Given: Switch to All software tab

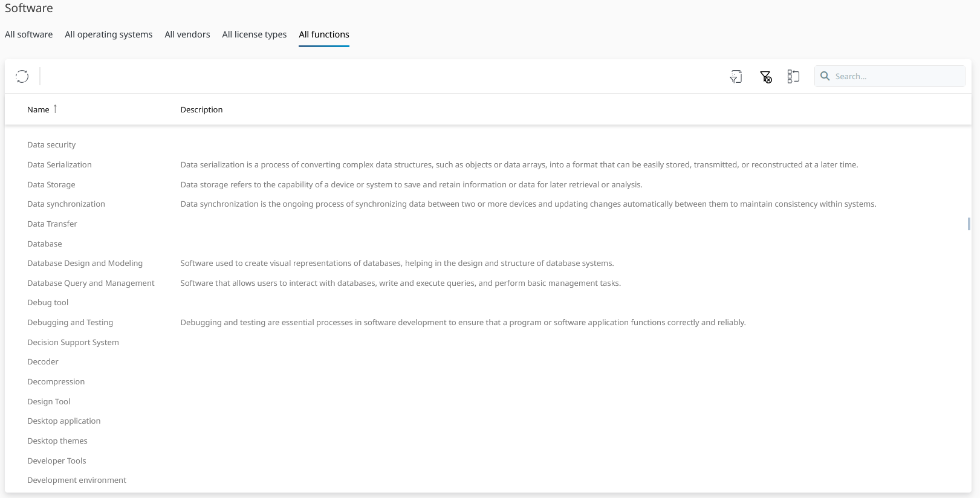Looking at the screenshot, I should pyautogui.click(x=28, y=34).
